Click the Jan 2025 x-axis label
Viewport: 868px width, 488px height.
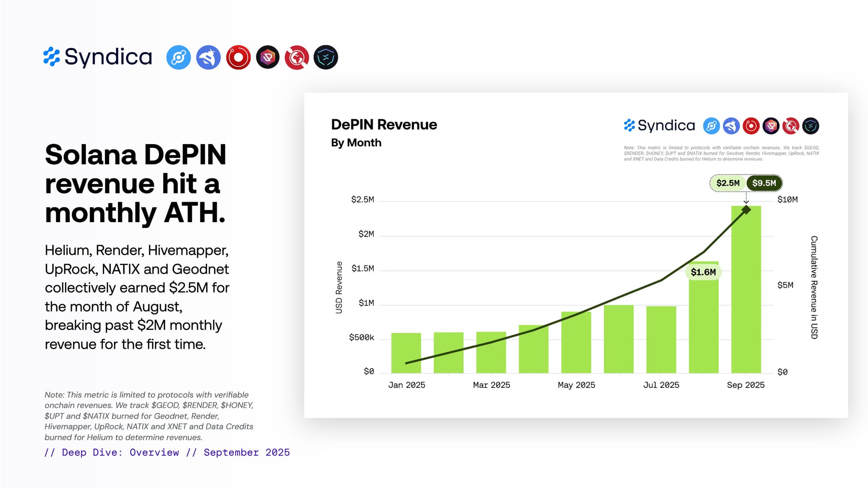pyautogui.click(x=407, y=385)
